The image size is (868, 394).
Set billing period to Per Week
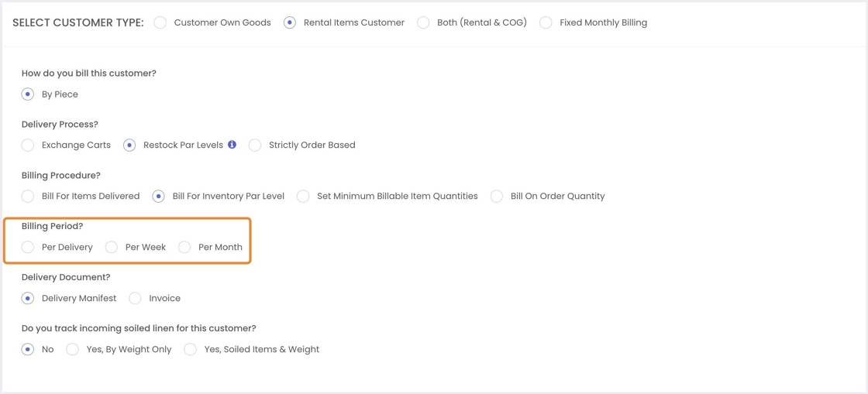pyautogui.click(x=112, y=248)
